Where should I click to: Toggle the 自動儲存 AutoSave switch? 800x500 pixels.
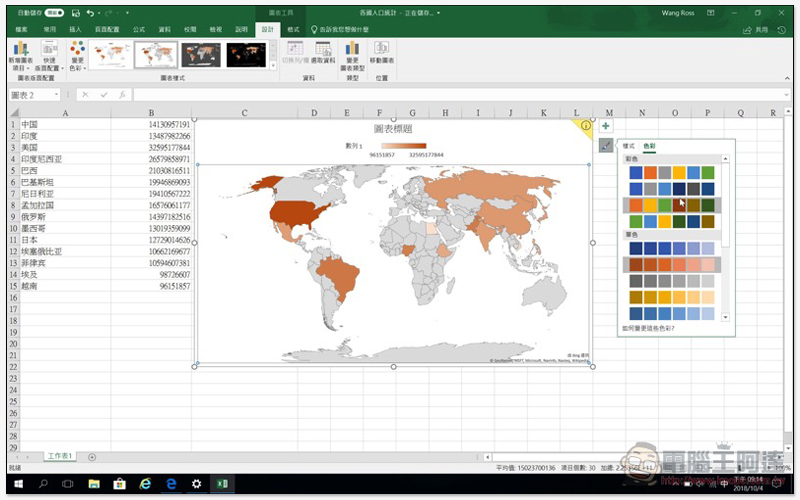click(55, 13)
